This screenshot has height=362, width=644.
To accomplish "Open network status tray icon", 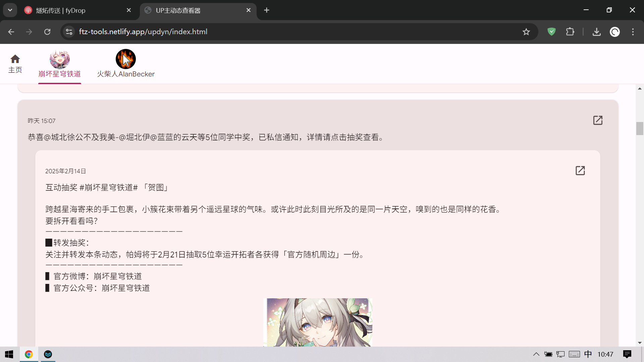I will click(x=560, y=354).
